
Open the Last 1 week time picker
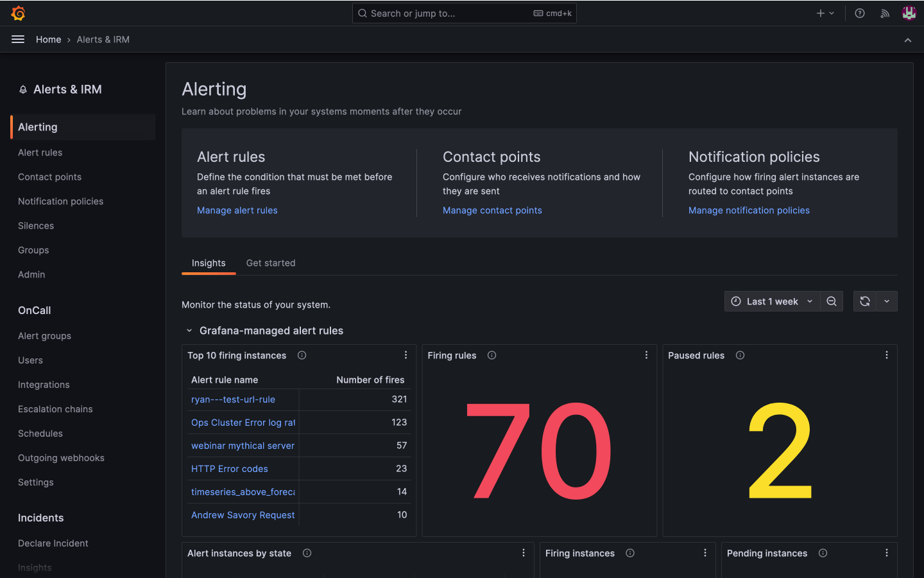(771, 301)
